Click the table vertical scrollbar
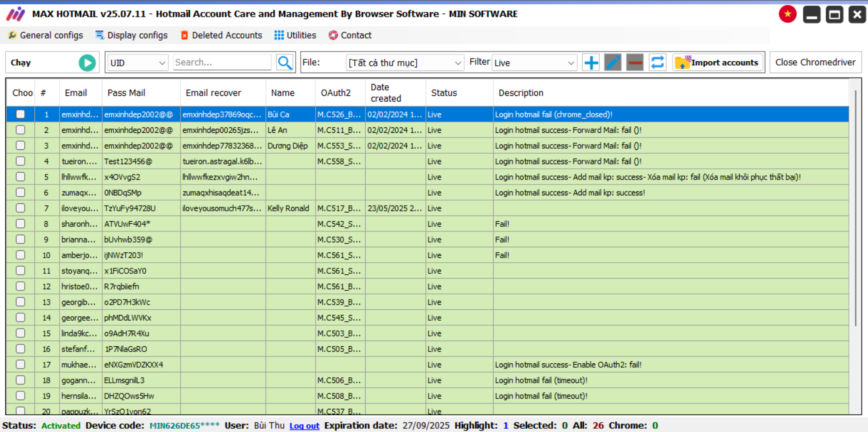The width and height of the screenshot is (868, 432). tap(855, 208)
